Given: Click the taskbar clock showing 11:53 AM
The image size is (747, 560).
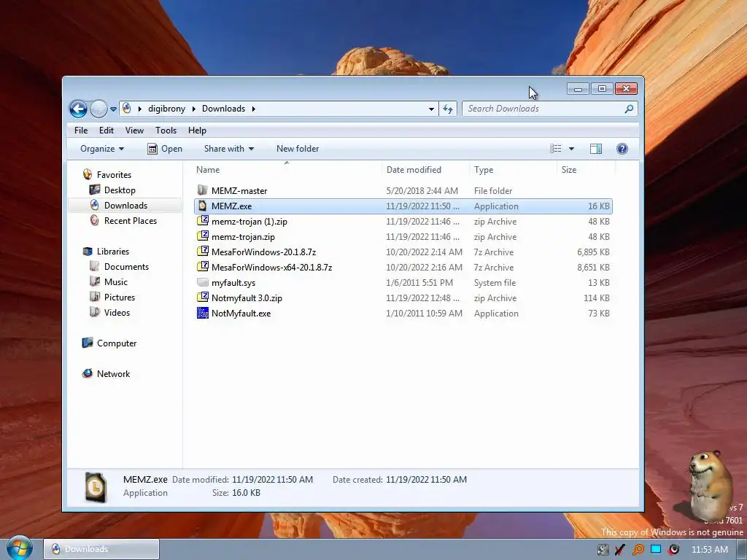Looking at the screenshot, I should [709, 550].
